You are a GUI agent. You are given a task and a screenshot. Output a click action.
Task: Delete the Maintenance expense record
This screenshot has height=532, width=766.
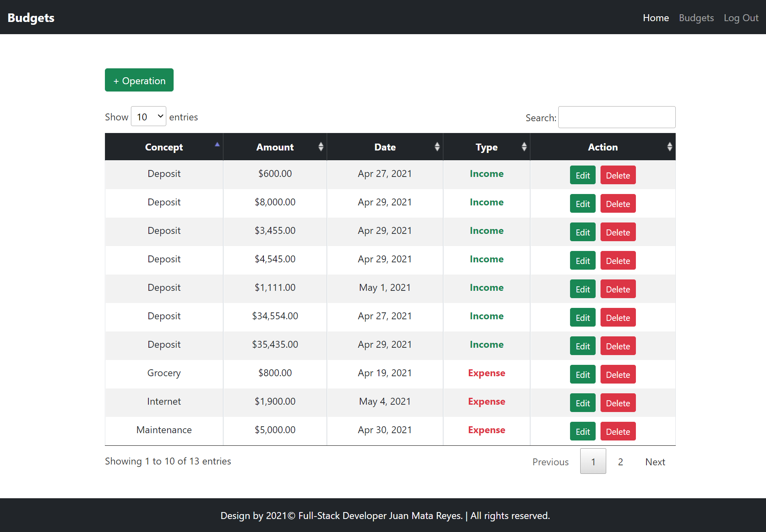(618, 431)
